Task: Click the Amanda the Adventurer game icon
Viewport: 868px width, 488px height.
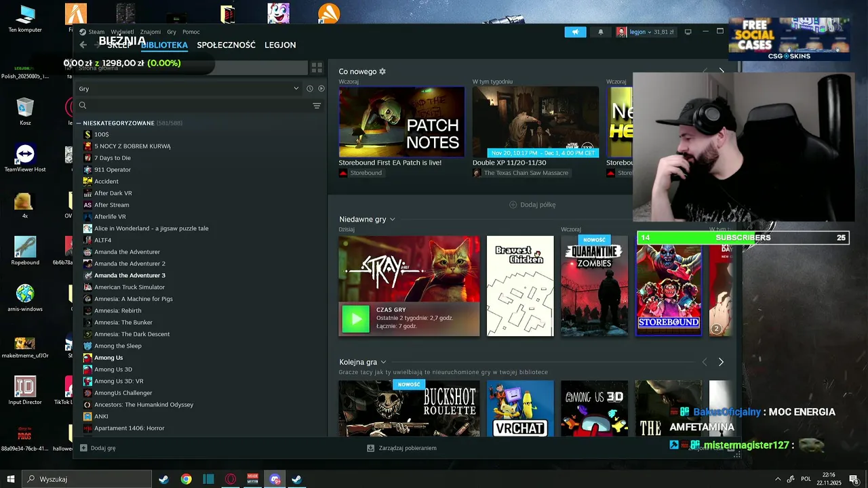Action: 87,251
